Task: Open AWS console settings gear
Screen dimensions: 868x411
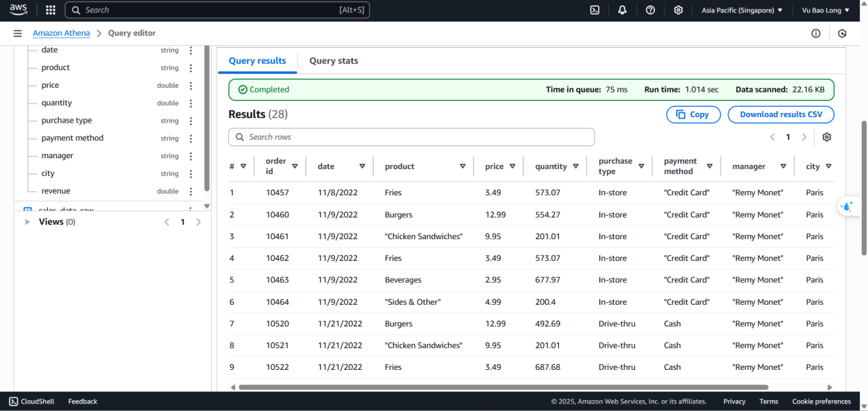Action: point(678,10)
